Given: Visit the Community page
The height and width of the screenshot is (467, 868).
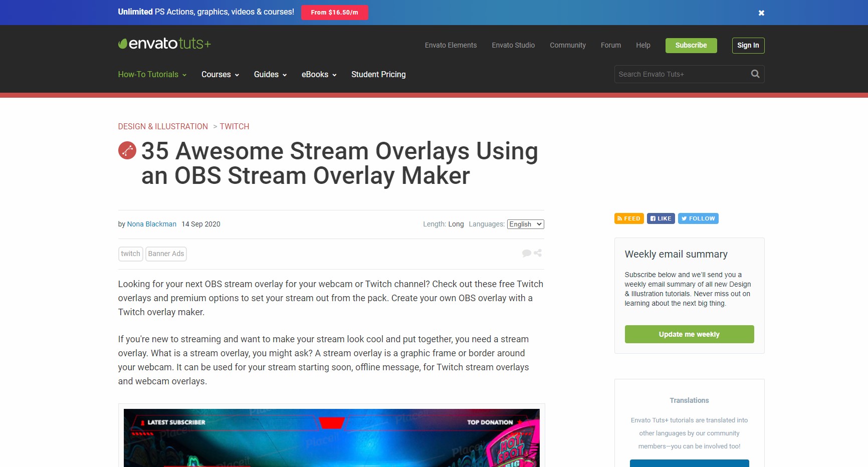Looking at the screenshot, I should point(568,45).
